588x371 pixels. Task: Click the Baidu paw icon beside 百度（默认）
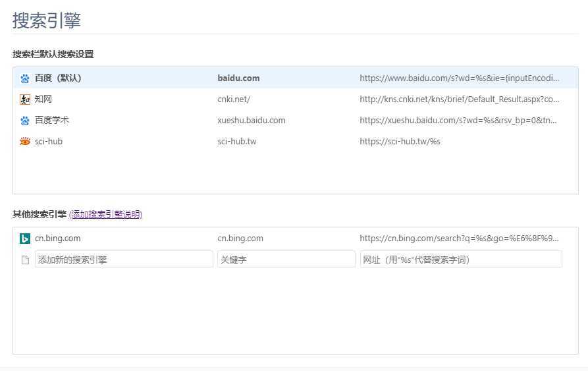[25, 78]
